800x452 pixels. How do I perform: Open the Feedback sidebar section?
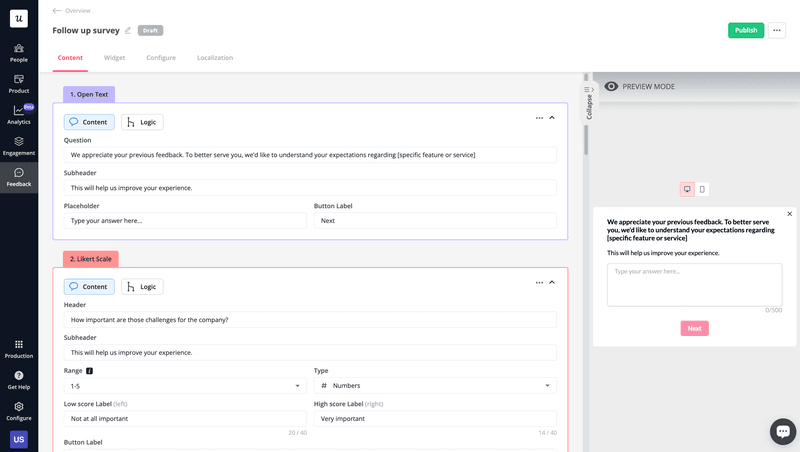(x=19, y=178)
